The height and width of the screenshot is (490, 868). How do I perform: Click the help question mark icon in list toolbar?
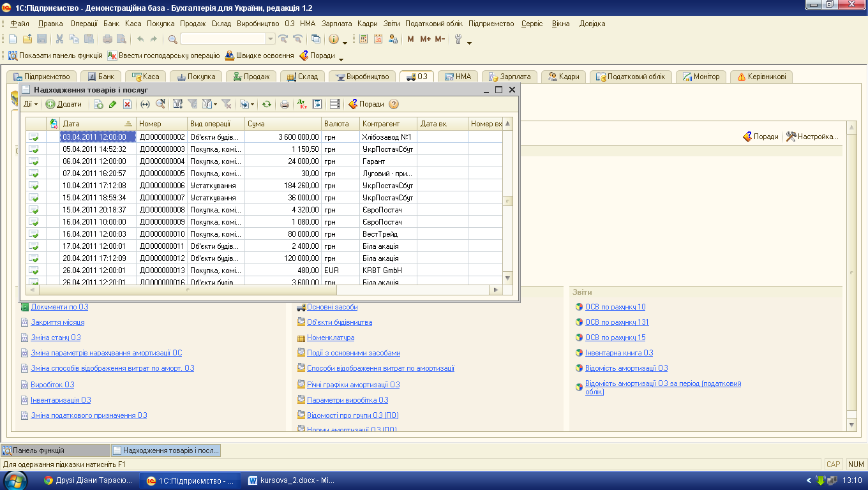coord(394,104)
